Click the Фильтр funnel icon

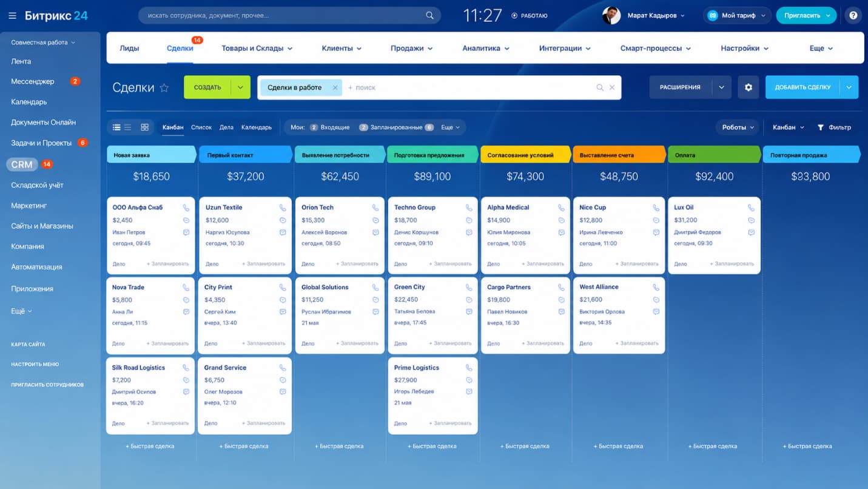pyautogui.click(x=820, y=127)
